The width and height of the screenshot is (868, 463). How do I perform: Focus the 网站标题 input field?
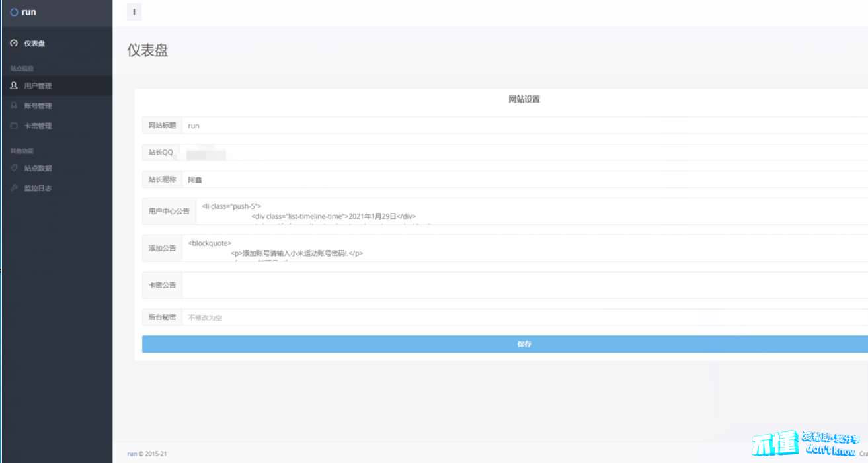522,126
